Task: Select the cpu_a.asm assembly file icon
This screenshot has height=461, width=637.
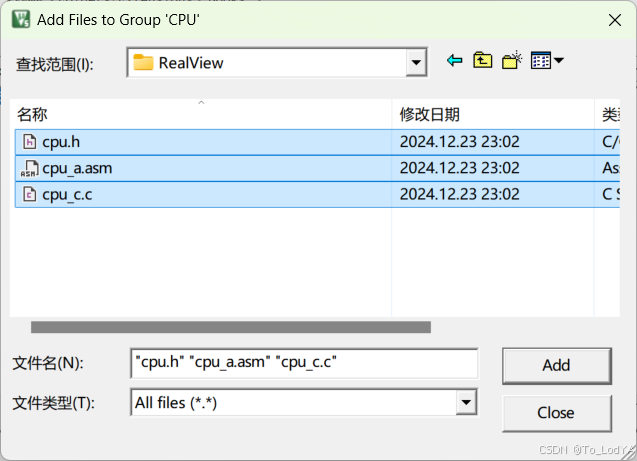Action: tap(29, 169)
